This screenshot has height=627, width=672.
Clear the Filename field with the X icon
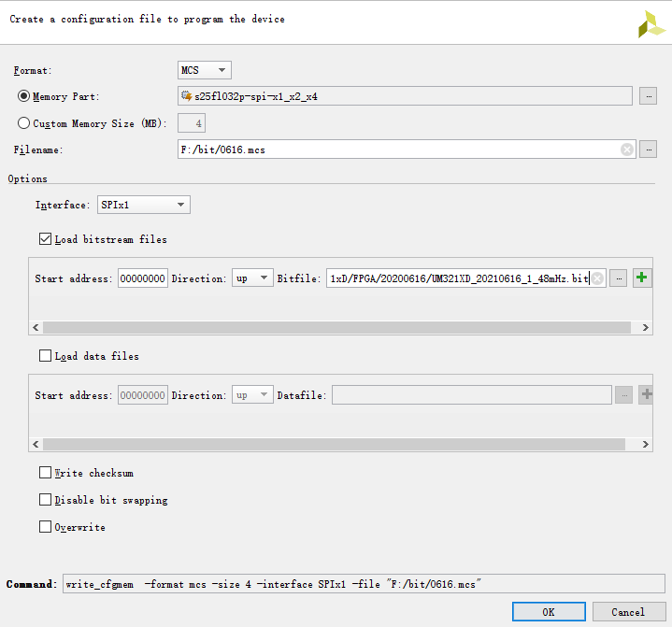click(x=626, y=150)
